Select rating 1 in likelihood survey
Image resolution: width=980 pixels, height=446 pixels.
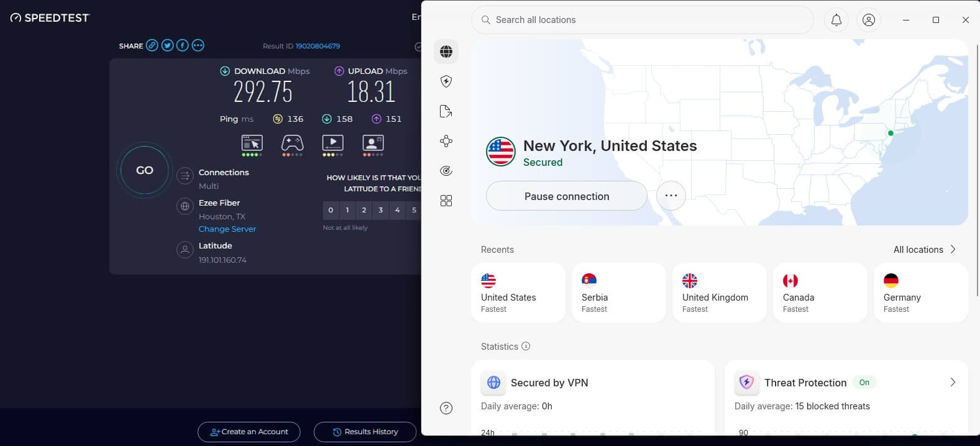(347, 210)
